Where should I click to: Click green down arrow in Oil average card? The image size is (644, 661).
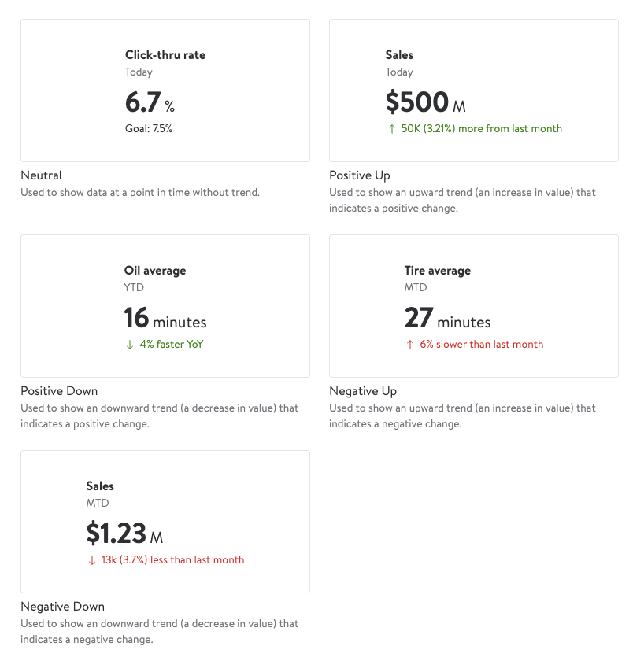[130, 345]
